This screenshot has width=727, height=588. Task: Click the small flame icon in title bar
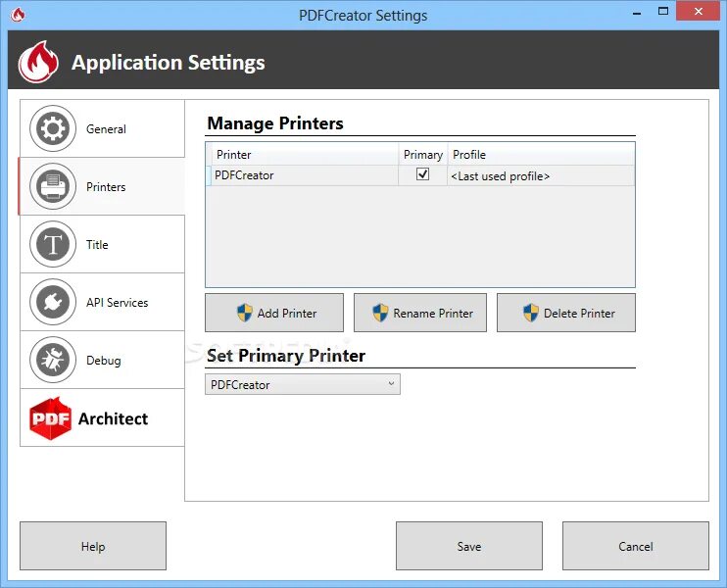coord(18,15)
